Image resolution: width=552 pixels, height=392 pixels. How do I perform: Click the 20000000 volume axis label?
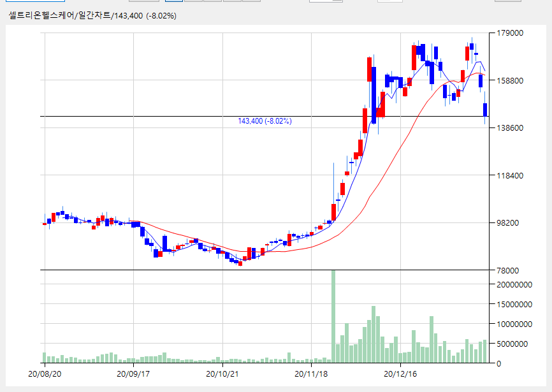(x=514, y=285)
